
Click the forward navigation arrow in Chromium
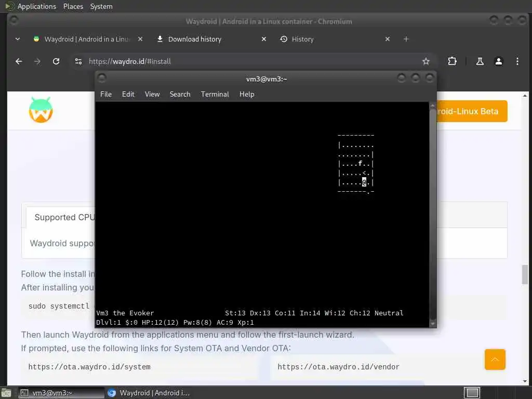[x=37, y=61]
